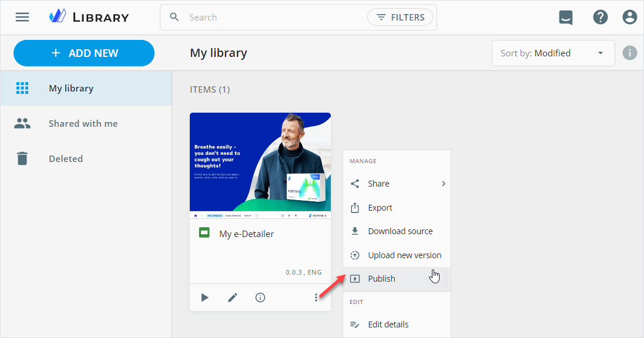Show item info on e-Detailer card
The image size is (644, 338).
tap(260, 298)
